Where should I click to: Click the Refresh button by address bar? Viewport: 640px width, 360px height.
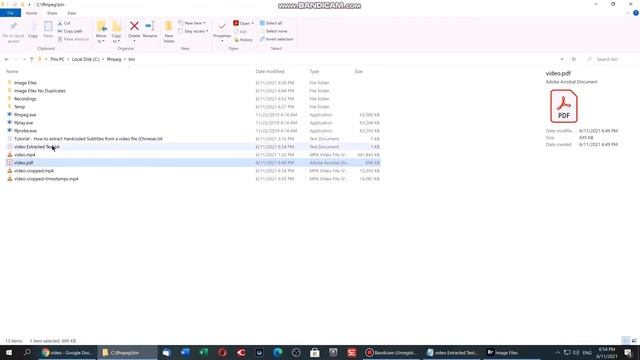[574, 59]
